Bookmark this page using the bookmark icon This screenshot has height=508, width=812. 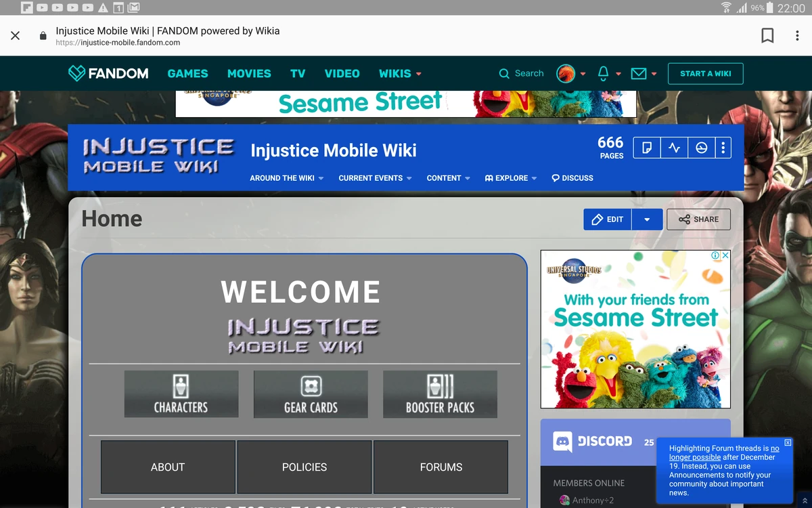(x=767, y=35)
